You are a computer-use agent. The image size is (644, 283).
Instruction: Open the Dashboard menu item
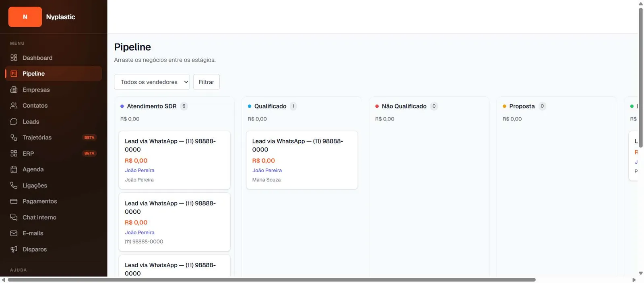point(54,58)
